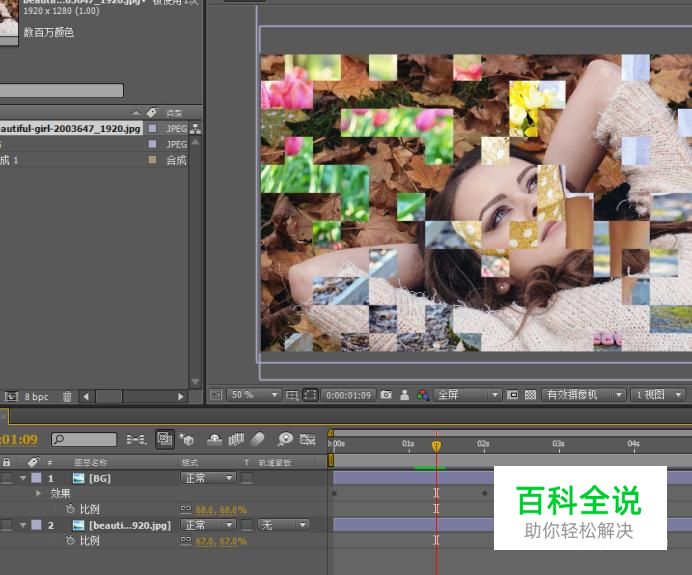692x575 pixels.
Task: Click the project panel scroll right arrow
Action: (181, 396)
